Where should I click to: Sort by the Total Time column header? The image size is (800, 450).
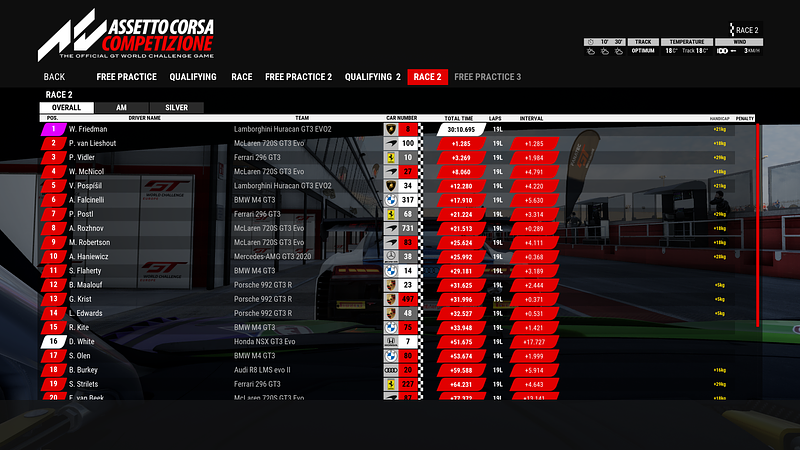point(459,118)
